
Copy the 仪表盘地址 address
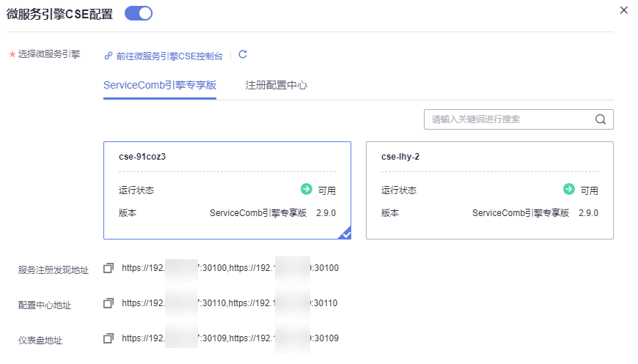point(109,338)
